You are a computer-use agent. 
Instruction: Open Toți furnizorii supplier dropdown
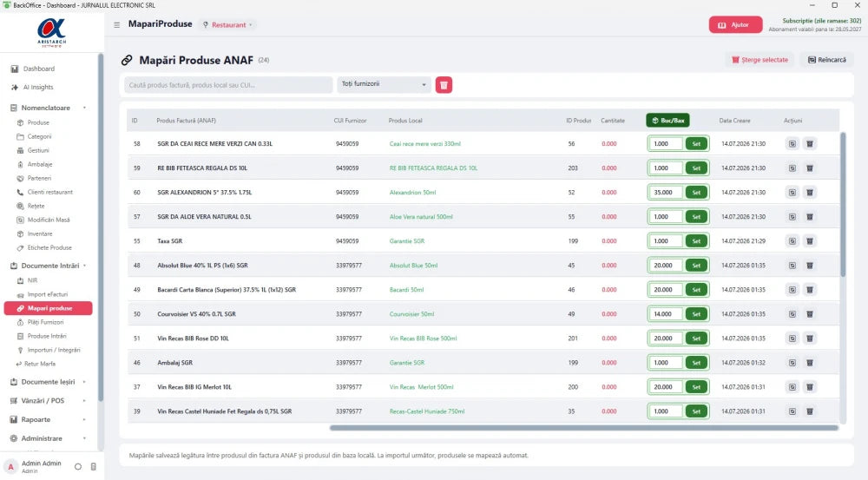tap(384, 85)
